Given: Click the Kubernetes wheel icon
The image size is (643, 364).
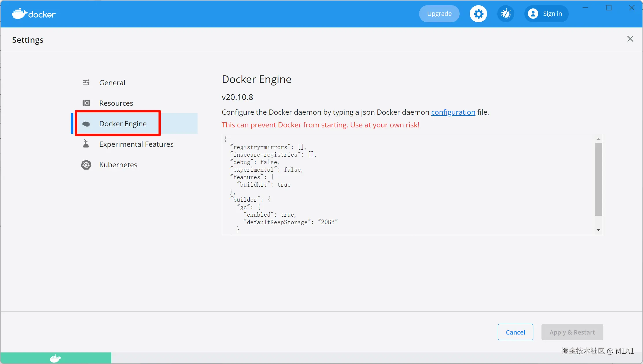Looking at the screenshot, I should click(86, 165).
